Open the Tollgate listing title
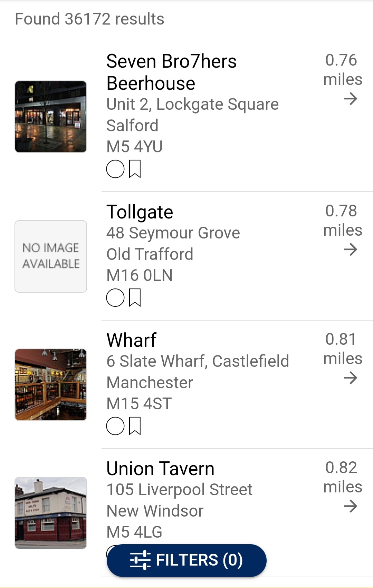The width and height of the screenshot is (373, 588). point(140,212)
